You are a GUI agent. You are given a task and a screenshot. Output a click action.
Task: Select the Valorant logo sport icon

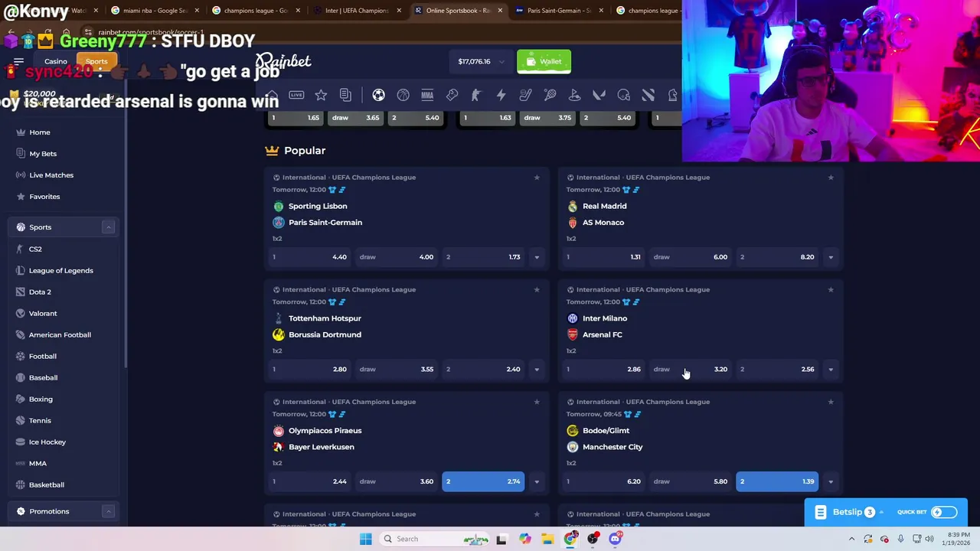[599, 95]
